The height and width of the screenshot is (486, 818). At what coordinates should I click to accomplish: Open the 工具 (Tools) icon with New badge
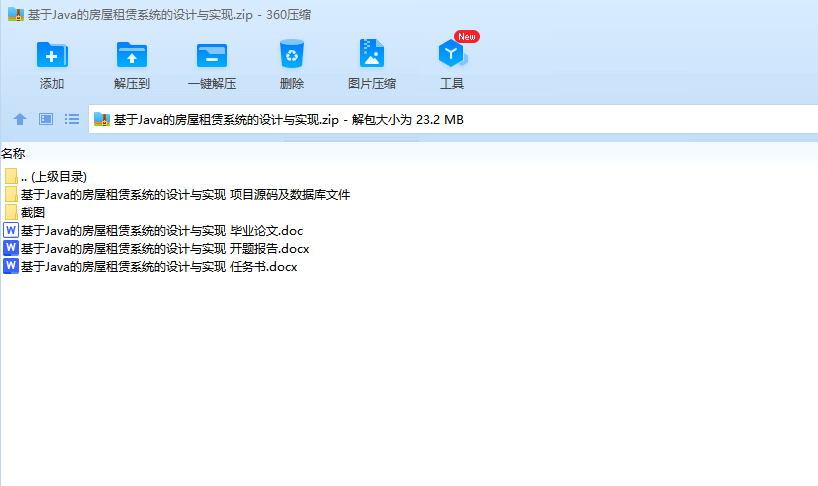452,53
